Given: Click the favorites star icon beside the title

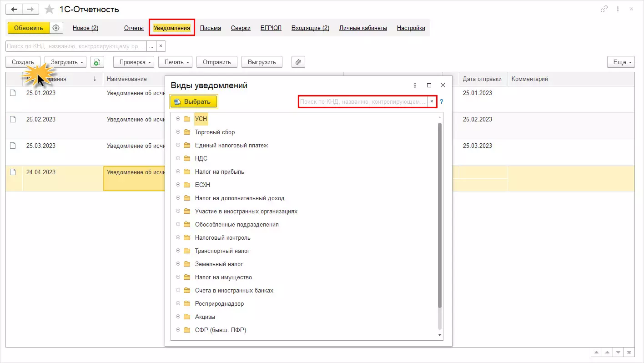Looking at the screenshot, I should [49, 9].
